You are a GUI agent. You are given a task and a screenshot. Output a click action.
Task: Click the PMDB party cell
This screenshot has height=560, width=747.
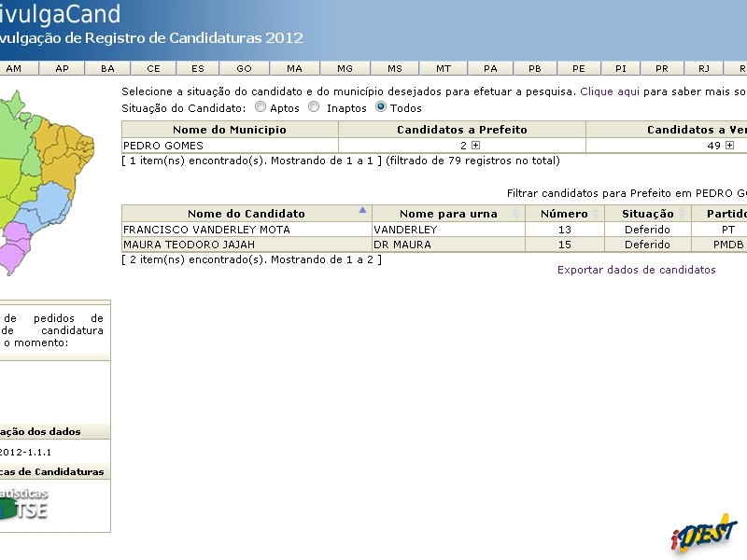(x=728, y=245)
